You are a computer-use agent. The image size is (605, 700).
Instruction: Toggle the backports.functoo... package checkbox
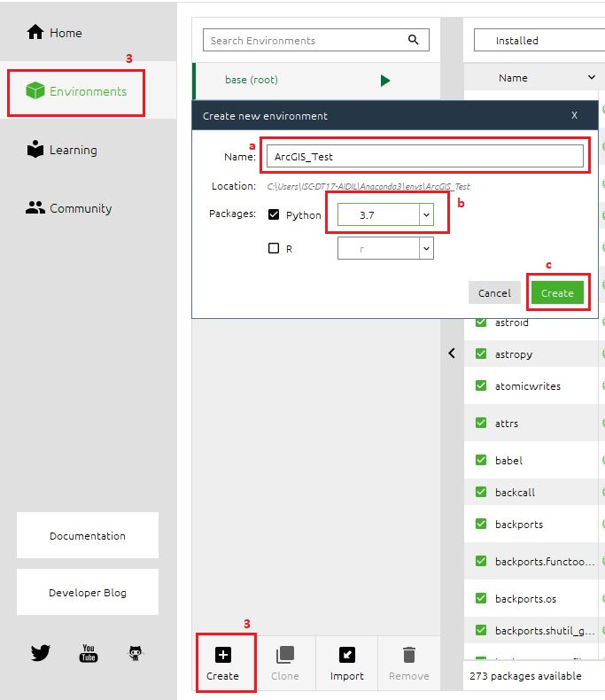480,561
